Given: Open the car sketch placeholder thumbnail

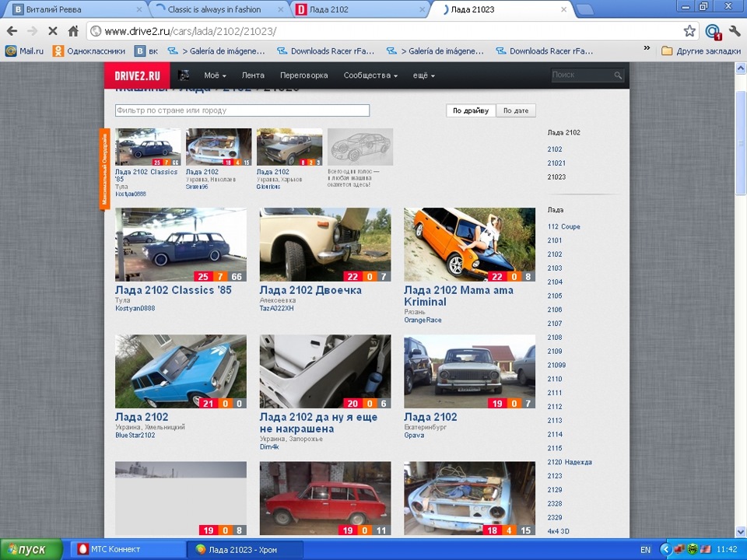Looking at the screenshot, I should [360, 147].
